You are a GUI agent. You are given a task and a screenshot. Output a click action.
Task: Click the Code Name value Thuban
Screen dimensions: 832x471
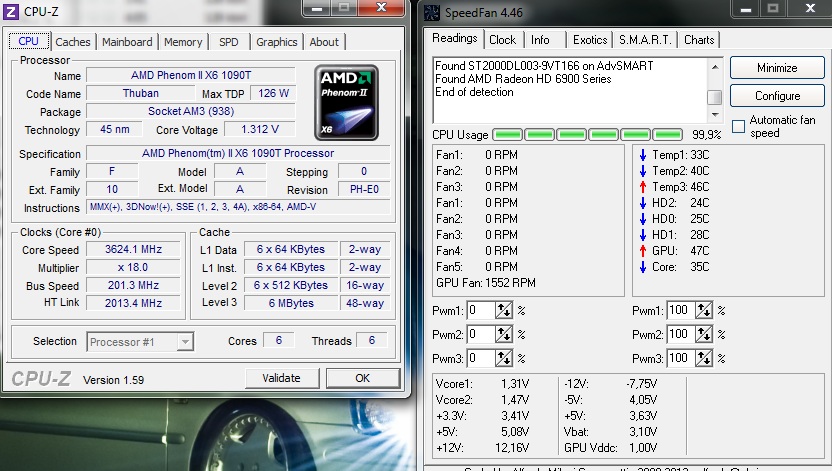click(x=141, y=93)
